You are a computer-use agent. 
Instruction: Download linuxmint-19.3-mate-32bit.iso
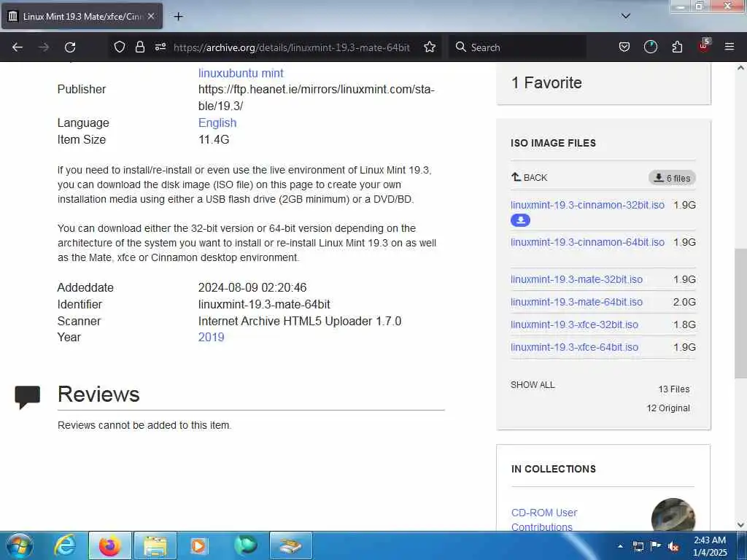(x=576, y=279)
